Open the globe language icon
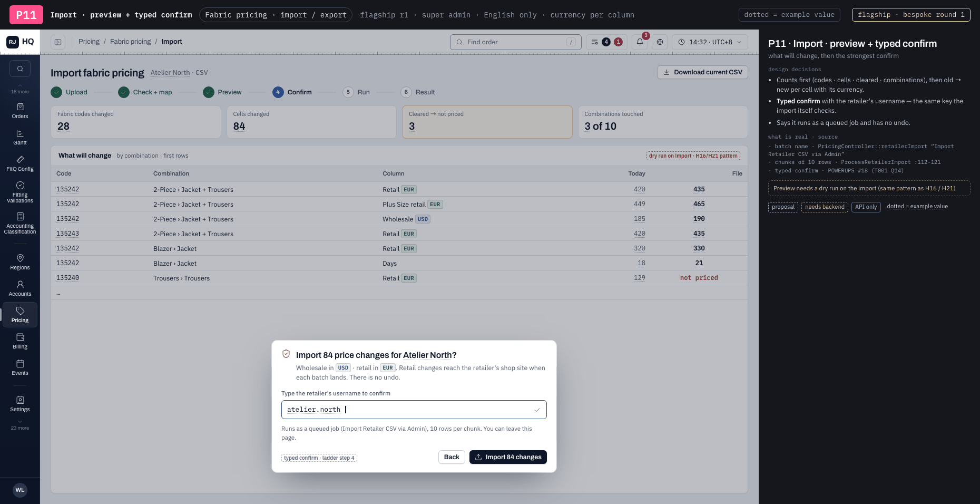The width and height of the screenshot is (980, 504). (660, 42)
